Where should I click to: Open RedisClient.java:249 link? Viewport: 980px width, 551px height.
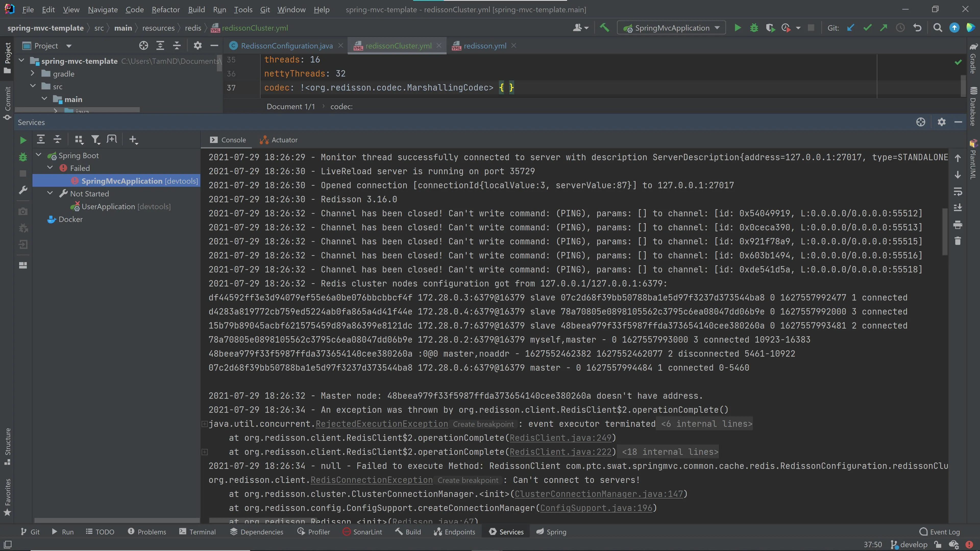pos(560,438)
